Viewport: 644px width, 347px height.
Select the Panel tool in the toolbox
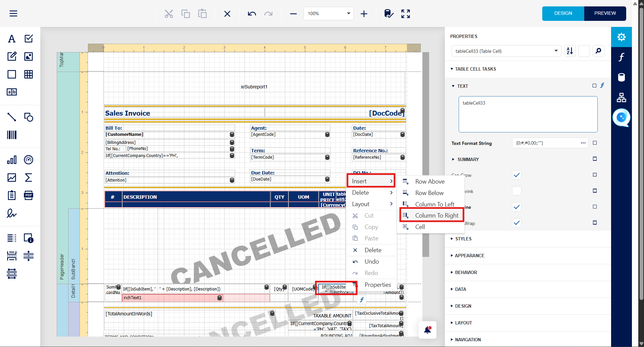12,74
